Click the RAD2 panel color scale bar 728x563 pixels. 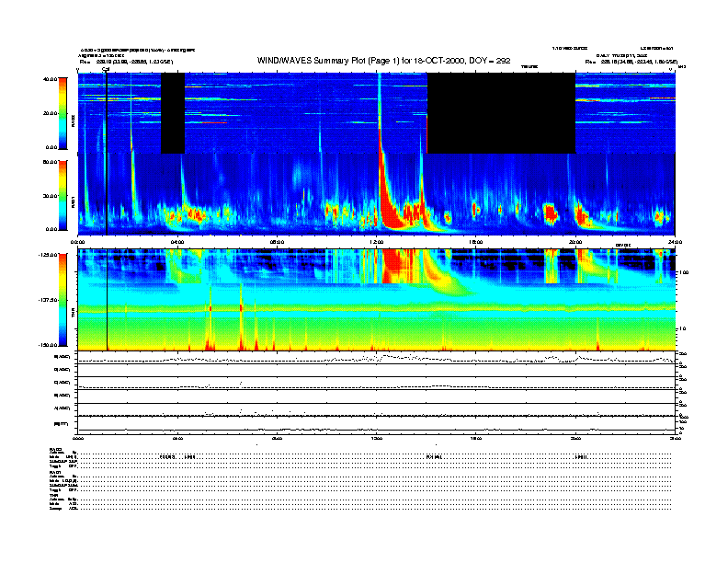(63, 113)
